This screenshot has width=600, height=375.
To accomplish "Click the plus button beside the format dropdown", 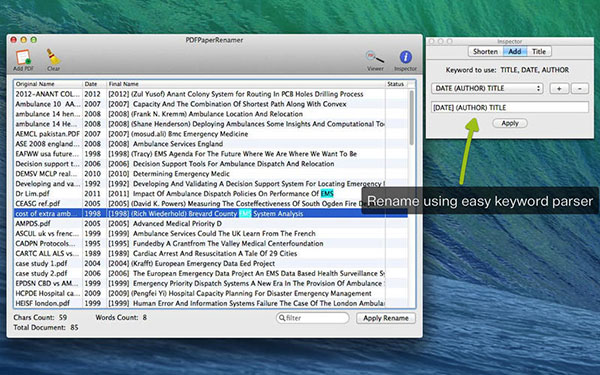I will point(559,88).
